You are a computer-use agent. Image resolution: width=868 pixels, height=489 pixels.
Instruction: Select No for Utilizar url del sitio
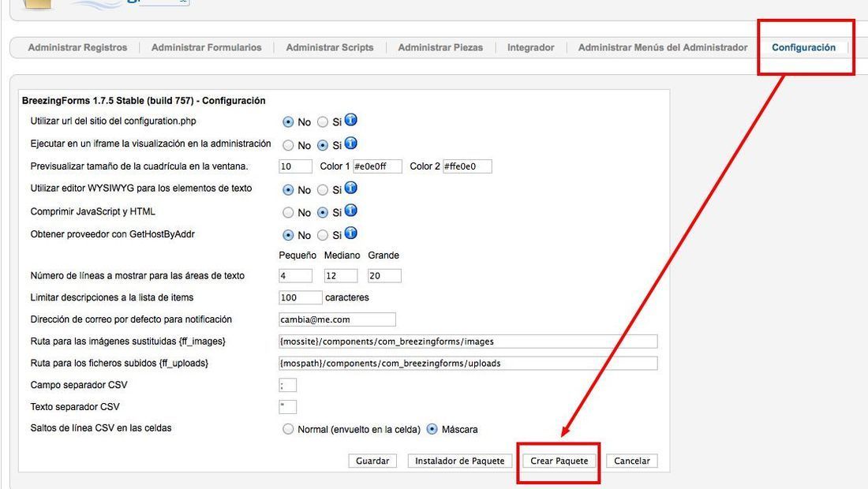pos(288,122)
